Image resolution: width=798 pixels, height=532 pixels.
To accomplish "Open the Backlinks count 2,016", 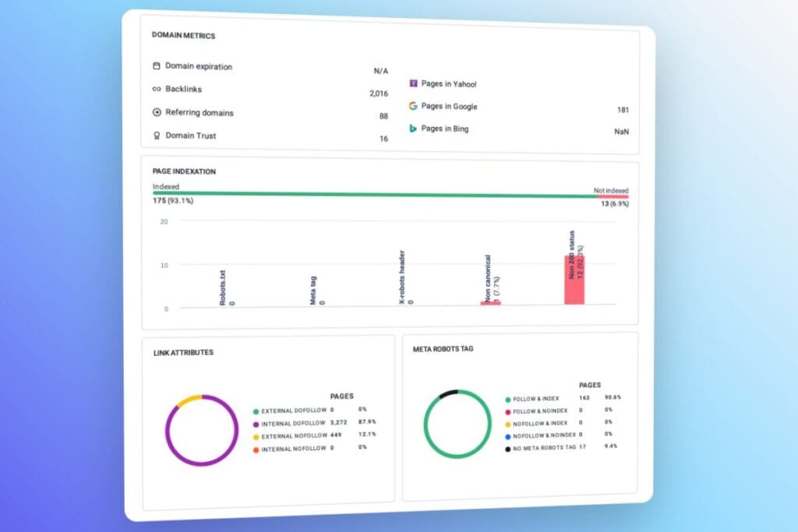I will (379, 93).
